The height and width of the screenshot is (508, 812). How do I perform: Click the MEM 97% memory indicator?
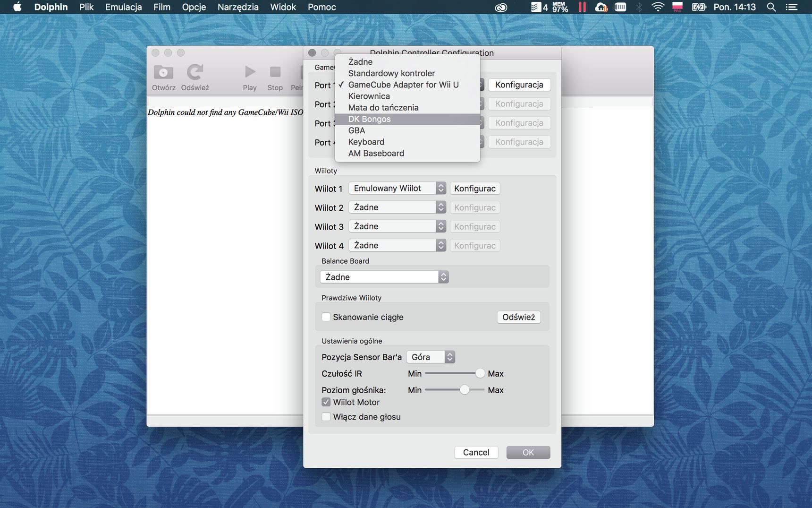[560, 7]
